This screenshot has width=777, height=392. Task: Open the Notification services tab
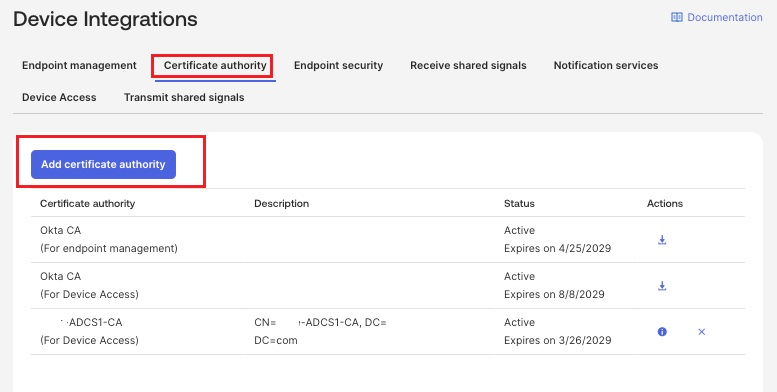(606, 65)
